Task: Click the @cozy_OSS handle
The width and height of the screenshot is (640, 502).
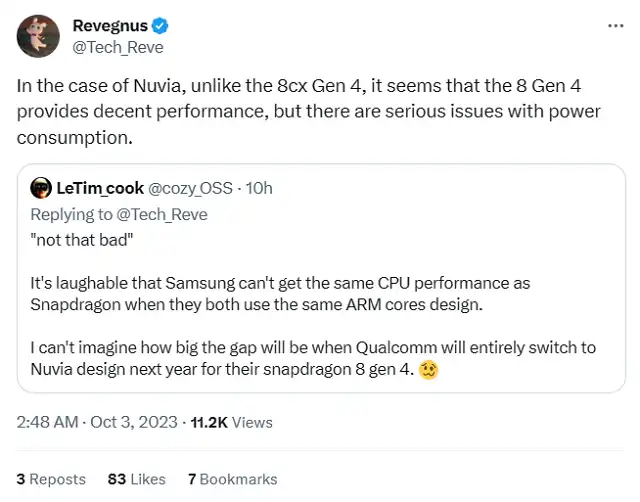Action: click(x=190, y=187)
